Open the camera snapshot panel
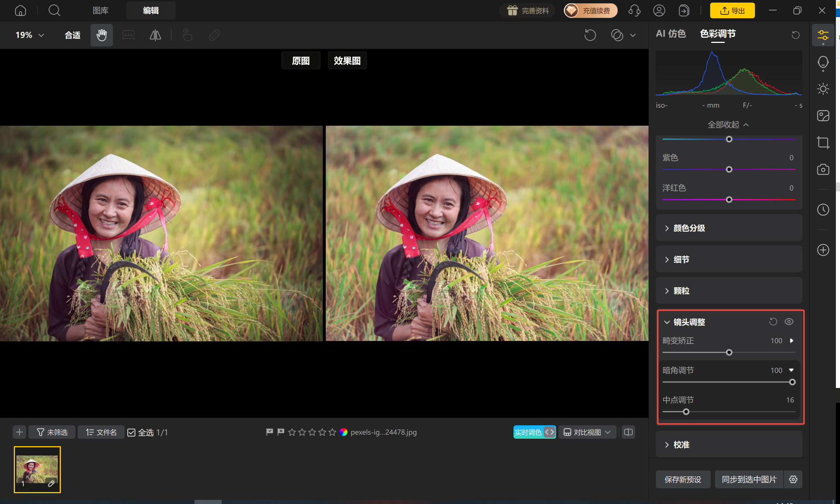This screenshot has width=840, height=504. [x=823, y=169]
